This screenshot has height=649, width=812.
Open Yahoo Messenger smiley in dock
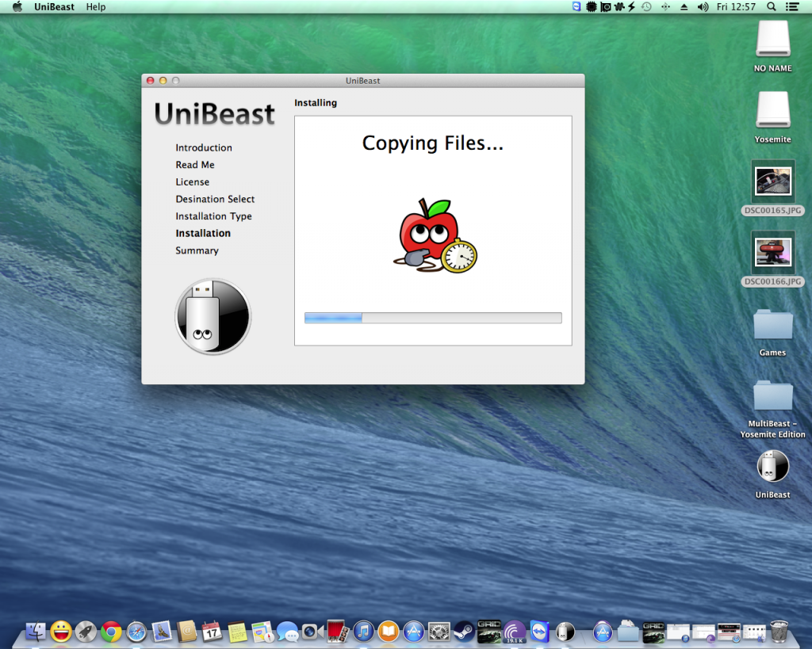[60, 632]
